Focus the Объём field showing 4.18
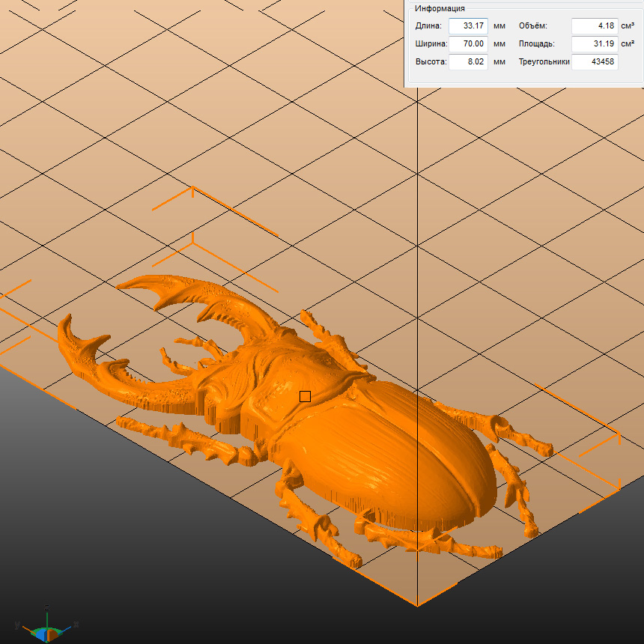 [x=595, y=25]
